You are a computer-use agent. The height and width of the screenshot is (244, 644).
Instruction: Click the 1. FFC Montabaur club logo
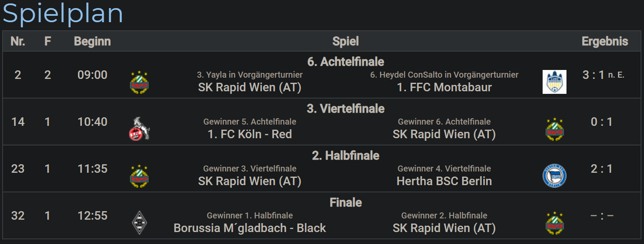coord(555,82)
